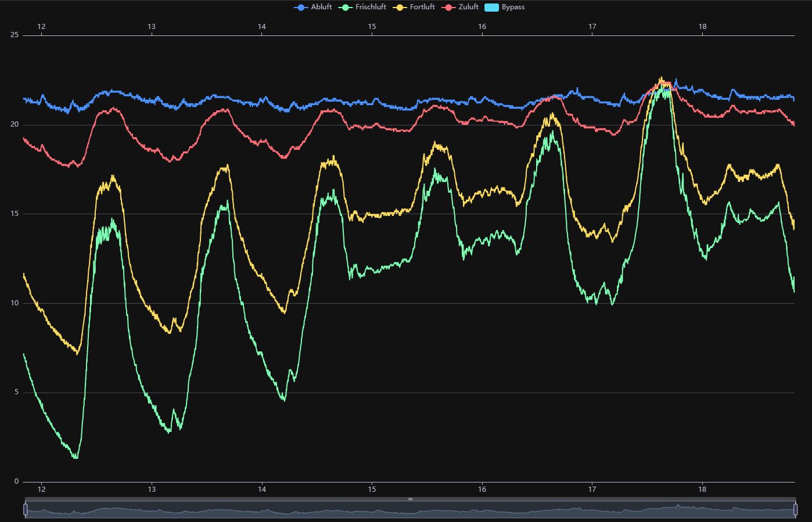Hide the Frischluft series via legend text
The image size is (812, 522).
pyautogui.click(x=371, y=8)
